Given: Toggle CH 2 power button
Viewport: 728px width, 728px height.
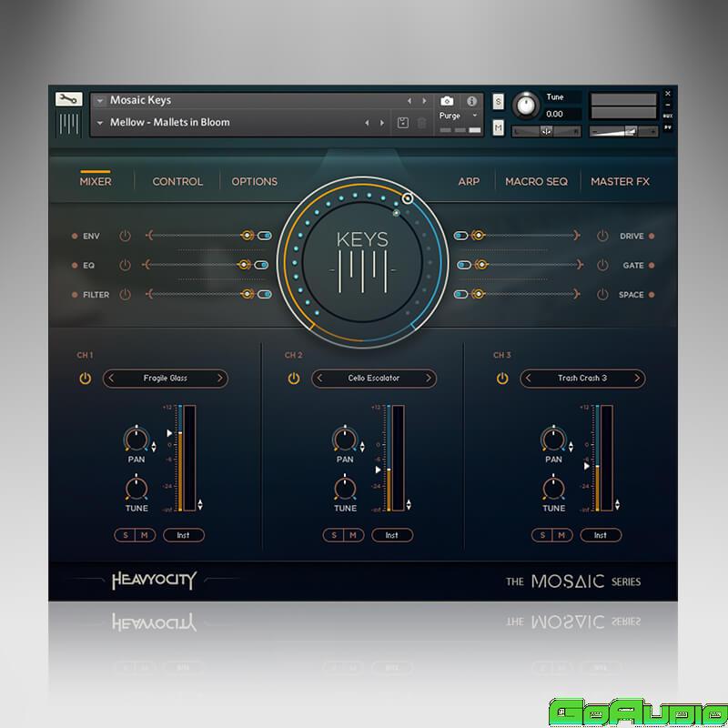Looking at the screenshot, I should pyautogui.click(x=293, y=379).
